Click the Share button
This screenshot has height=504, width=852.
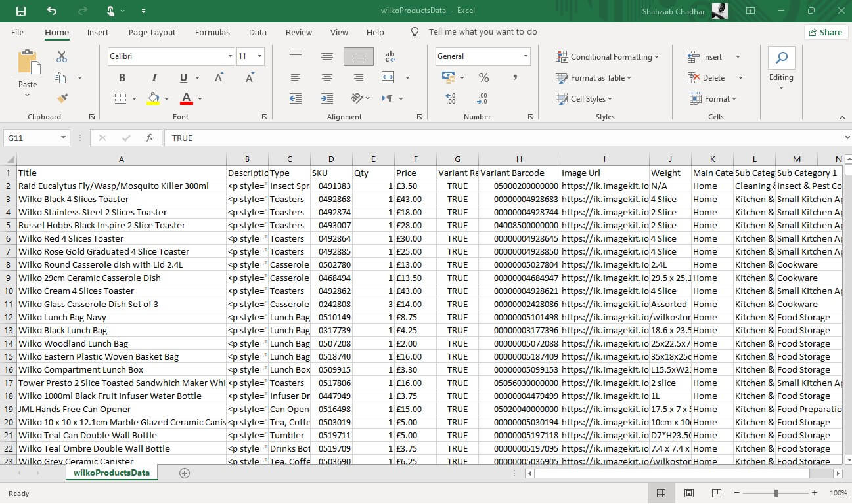click(x=825, y=32)
